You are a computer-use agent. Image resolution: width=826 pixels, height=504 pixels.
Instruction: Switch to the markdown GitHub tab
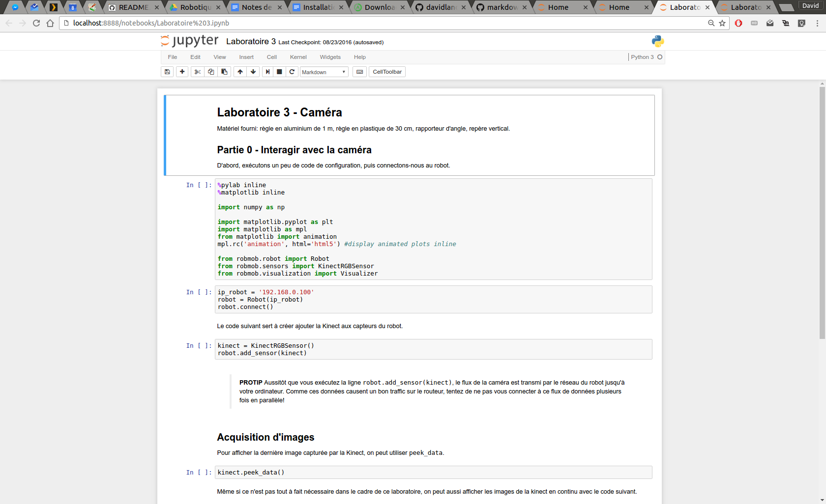(501, 7)
